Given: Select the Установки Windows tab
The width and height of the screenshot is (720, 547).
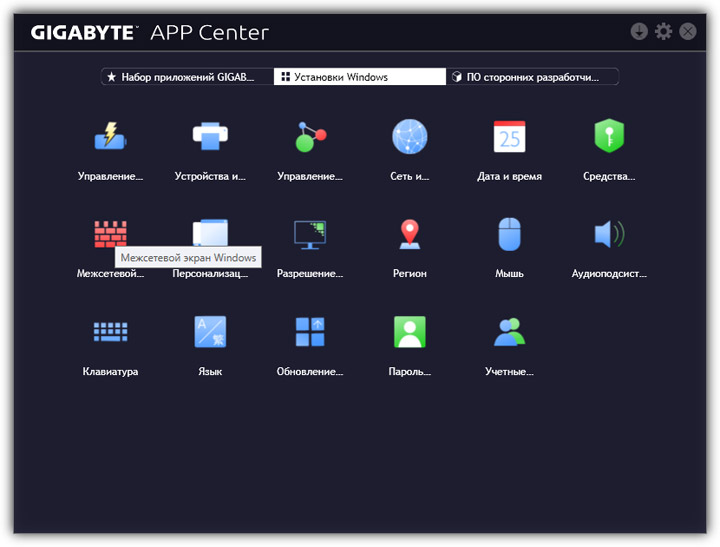Looking at the screenshot, I should pyautogui.click(x=360, y=77).
